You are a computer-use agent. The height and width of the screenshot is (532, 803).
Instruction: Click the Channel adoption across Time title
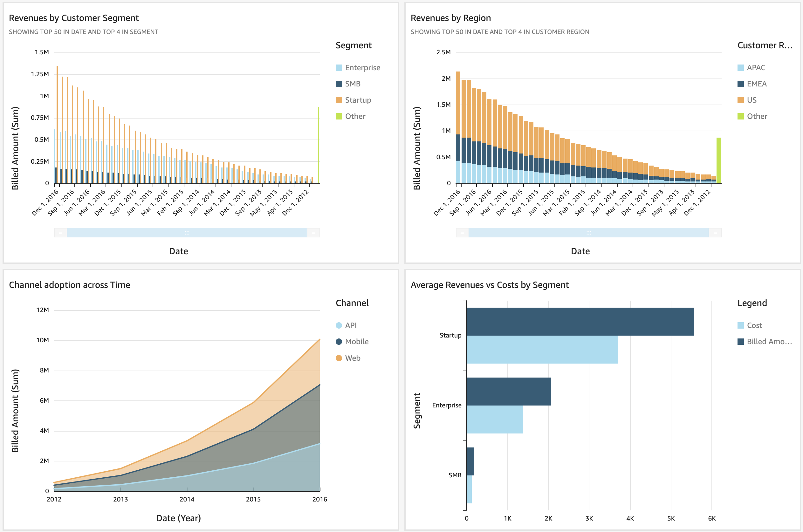(70, 285)
